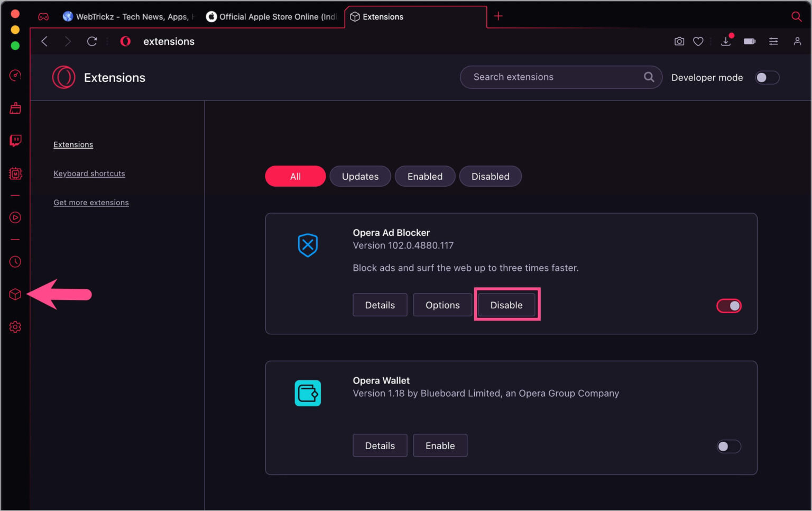Open Opera Ad Blocker Options
The width and height of the screenshot is (812, 511).
pyautogui.click(x=442, y=305)
